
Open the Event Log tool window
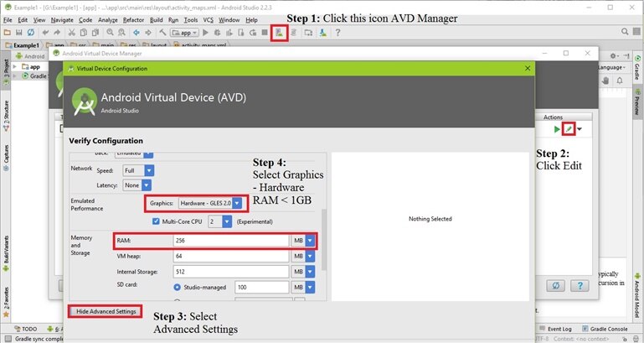555,329
